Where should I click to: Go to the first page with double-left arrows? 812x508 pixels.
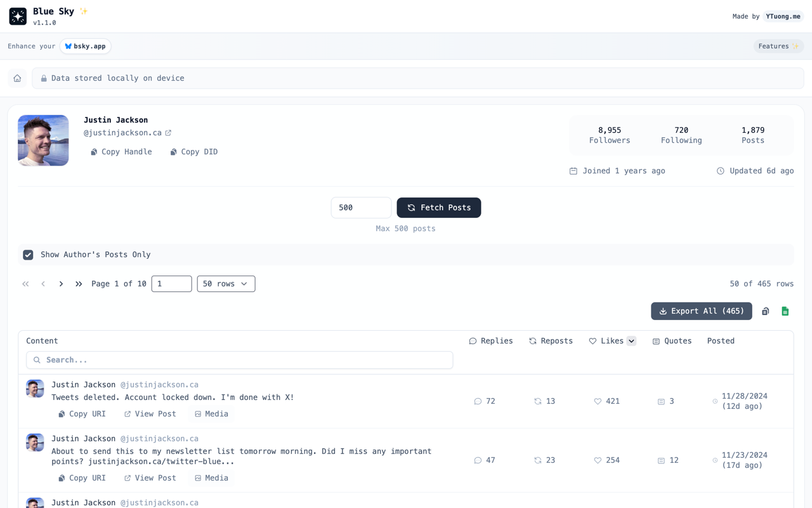(x=25, y=284)
